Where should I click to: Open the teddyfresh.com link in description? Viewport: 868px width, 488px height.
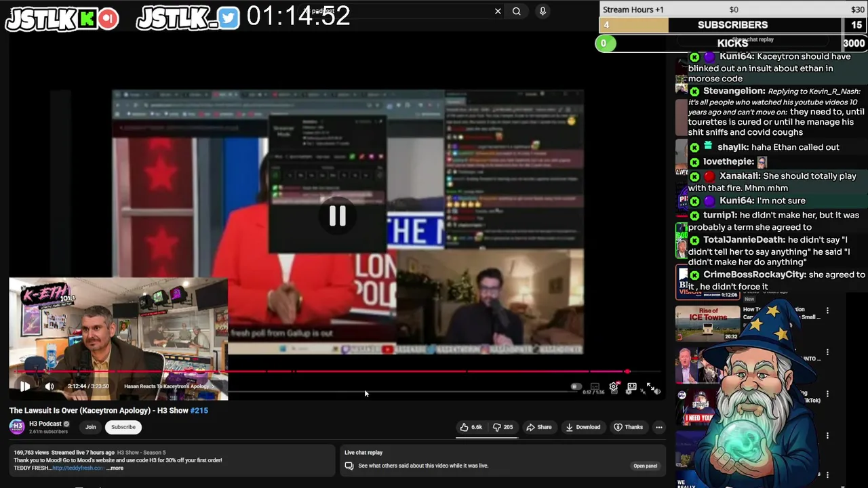point(78,468)
